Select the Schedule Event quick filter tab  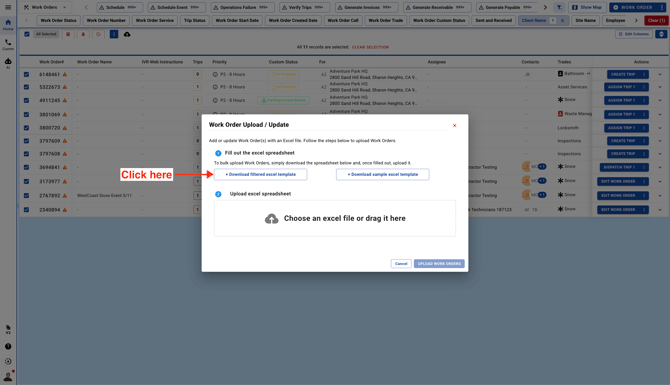coord(176,7)
